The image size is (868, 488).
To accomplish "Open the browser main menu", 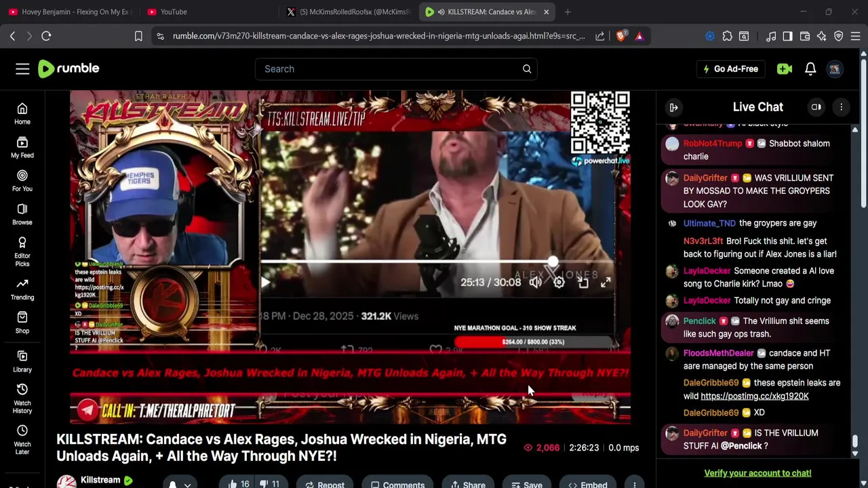I will [856, 36].
